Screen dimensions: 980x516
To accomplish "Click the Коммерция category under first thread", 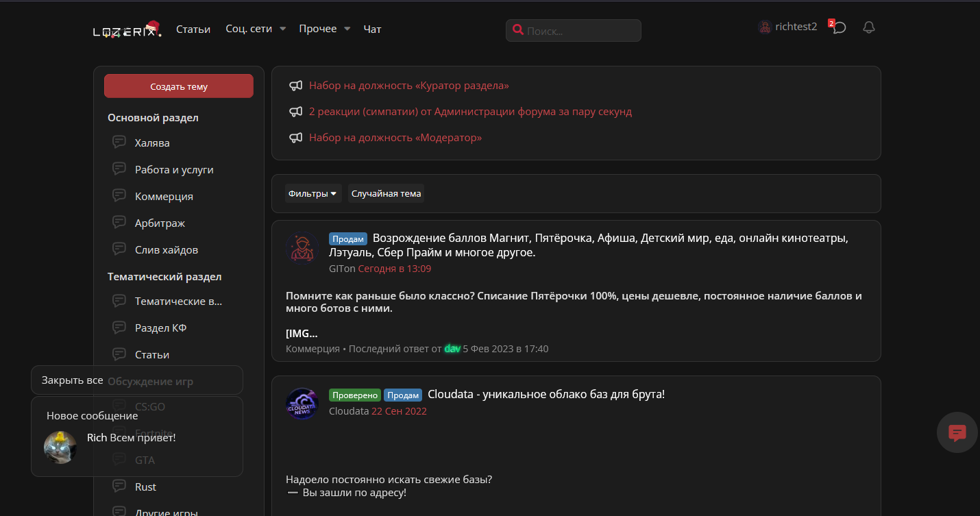I will tap(313, 348).
